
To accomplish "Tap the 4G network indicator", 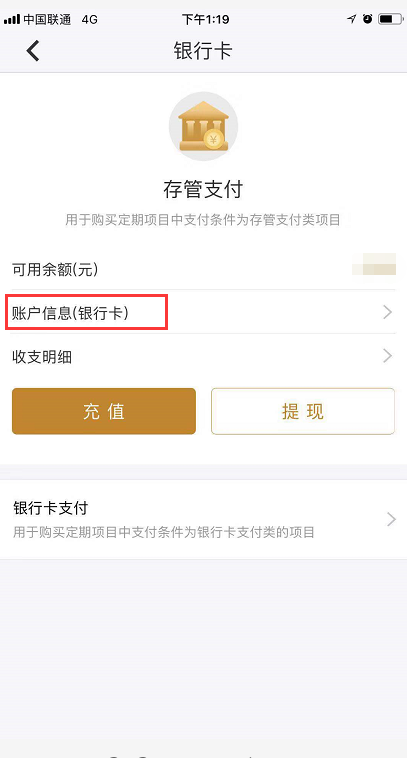I will [x=90, y=19].
